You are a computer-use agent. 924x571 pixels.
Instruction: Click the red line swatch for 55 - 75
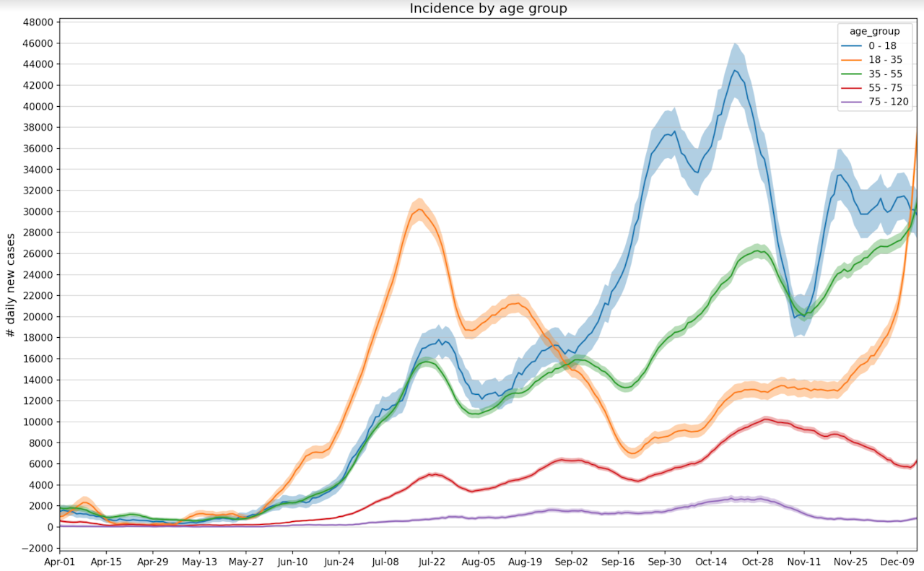(x=852, y=87)
